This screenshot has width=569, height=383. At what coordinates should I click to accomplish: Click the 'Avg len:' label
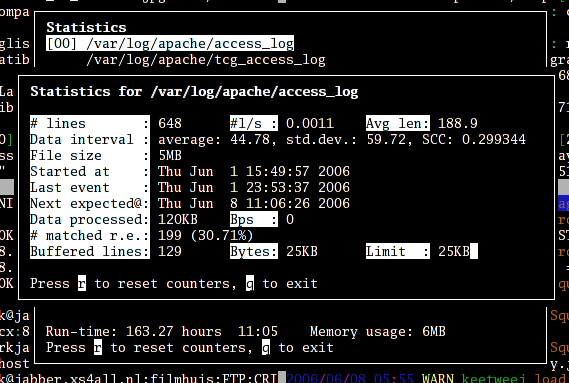(398, 123)
